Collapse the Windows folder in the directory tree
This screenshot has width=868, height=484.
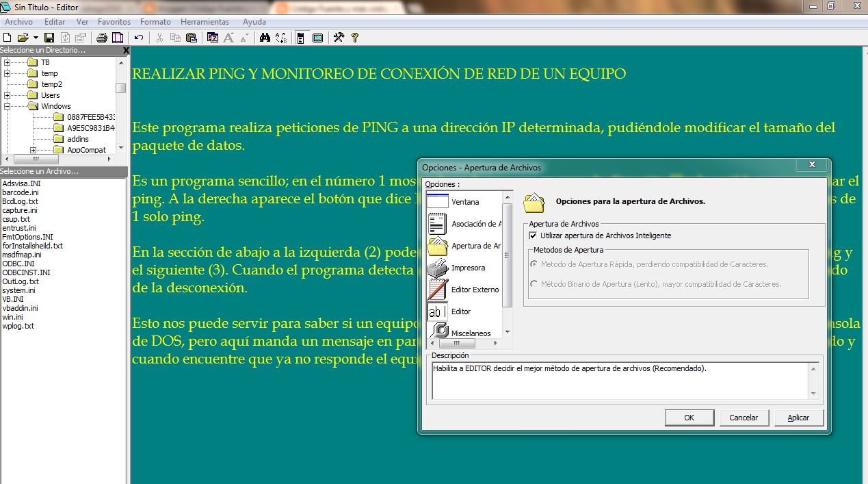click(x=5, y=106)
